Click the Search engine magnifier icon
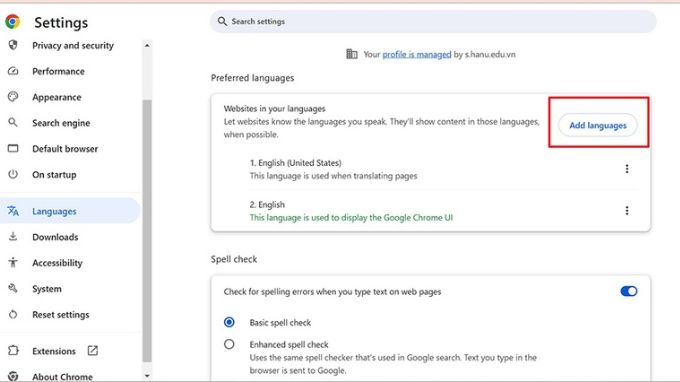Screen dimensions: 680x382 pos(13,122)
